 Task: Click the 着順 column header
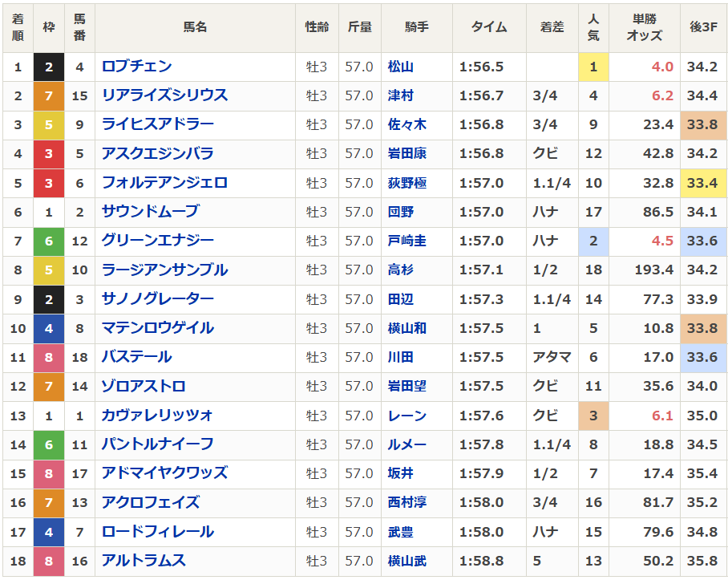(x=18, y=27)
